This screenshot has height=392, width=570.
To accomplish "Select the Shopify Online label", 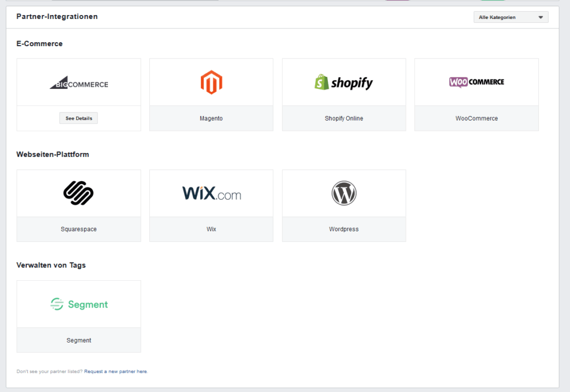I will pyautogui.click(x=344, y=118).
